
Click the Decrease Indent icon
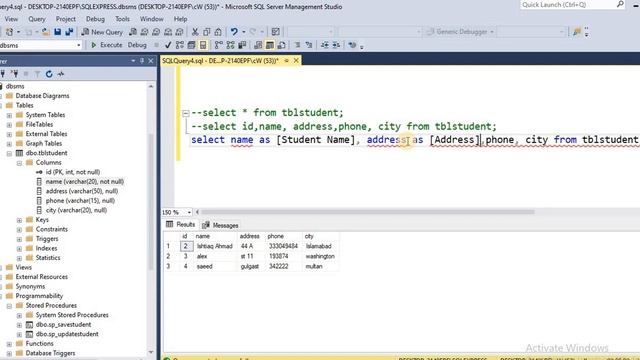point(324,45)
